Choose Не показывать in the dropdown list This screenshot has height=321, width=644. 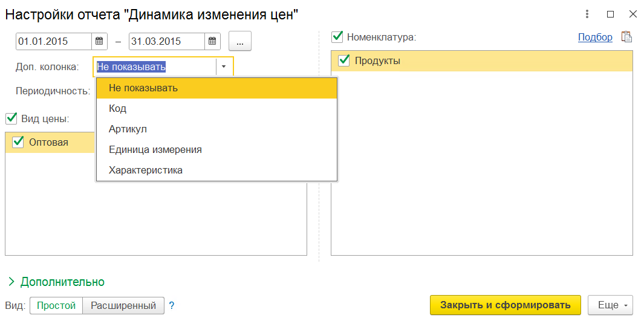217,88
